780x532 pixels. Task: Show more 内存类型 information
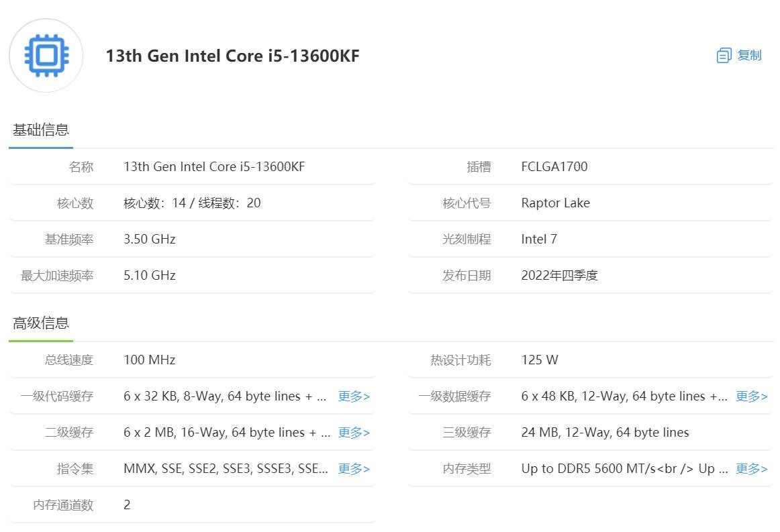coord(751,469)
